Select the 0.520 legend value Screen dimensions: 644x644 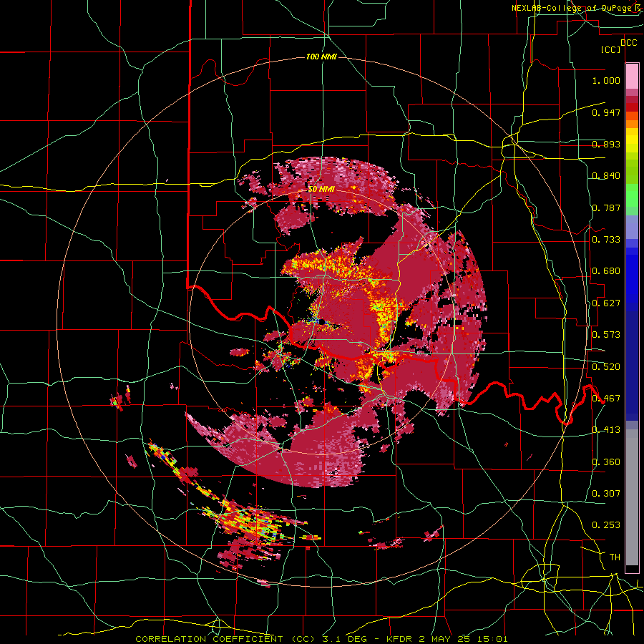(x=606, y=366)
